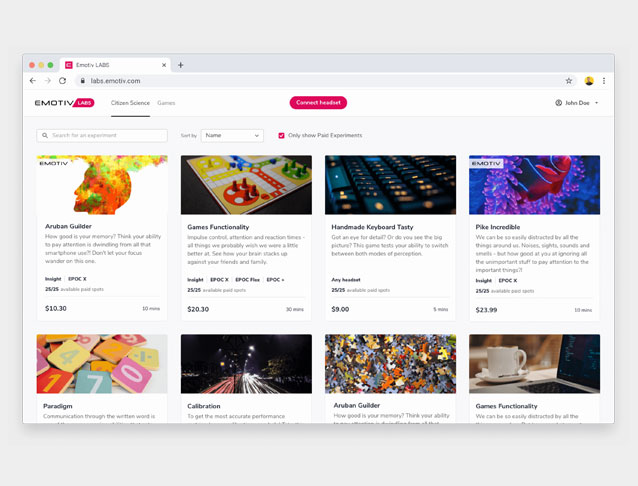Click the EMOTIV LABS logo
638x486 pixels.
pos(64,103)
